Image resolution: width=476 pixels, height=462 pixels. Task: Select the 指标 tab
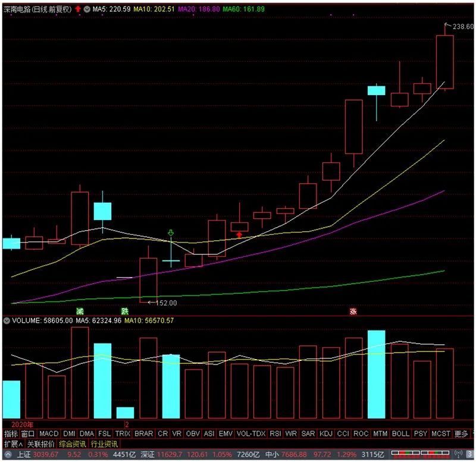click(11, 434)
